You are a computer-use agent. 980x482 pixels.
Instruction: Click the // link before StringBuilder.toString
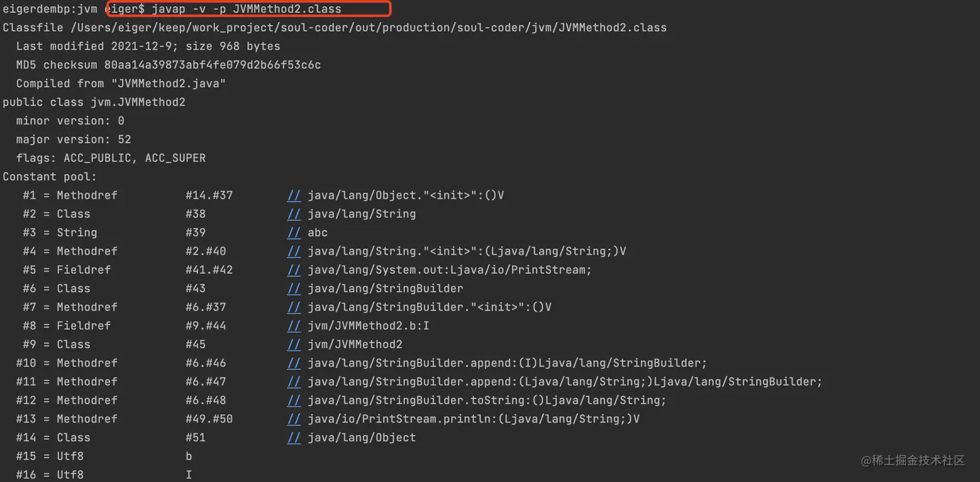(x=294, y=400)
